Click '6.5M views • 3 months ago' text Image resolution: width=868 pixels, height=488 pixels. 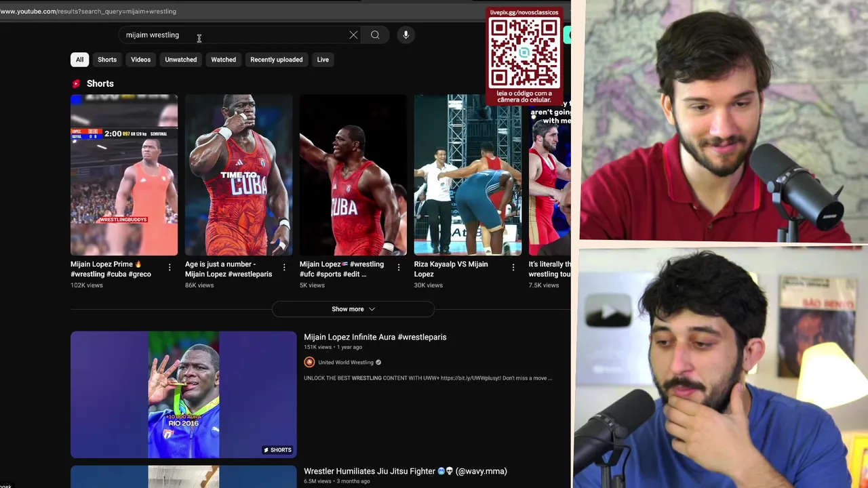coord(337,481)
